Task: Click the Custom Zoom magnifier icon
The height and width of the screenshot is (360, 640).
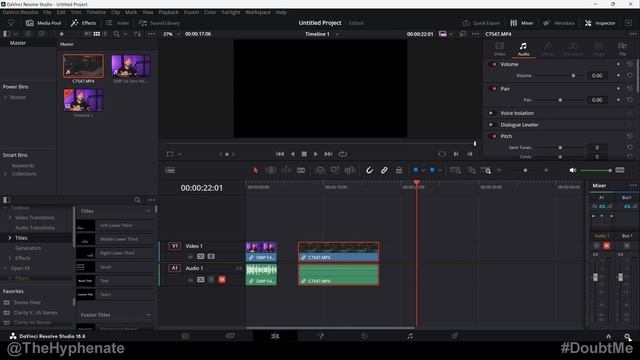Action: point(486,170)
